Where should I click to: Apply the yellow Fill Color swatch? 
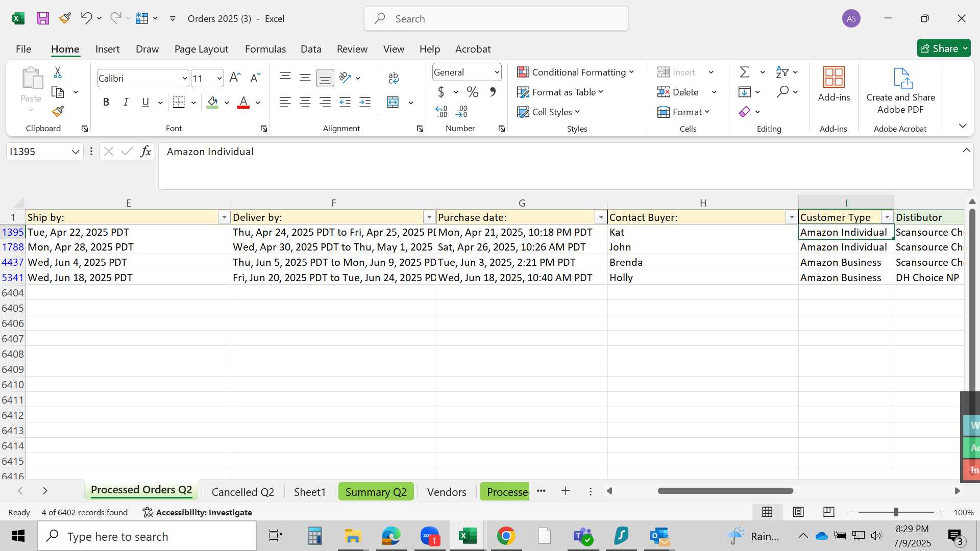point(213,102)
